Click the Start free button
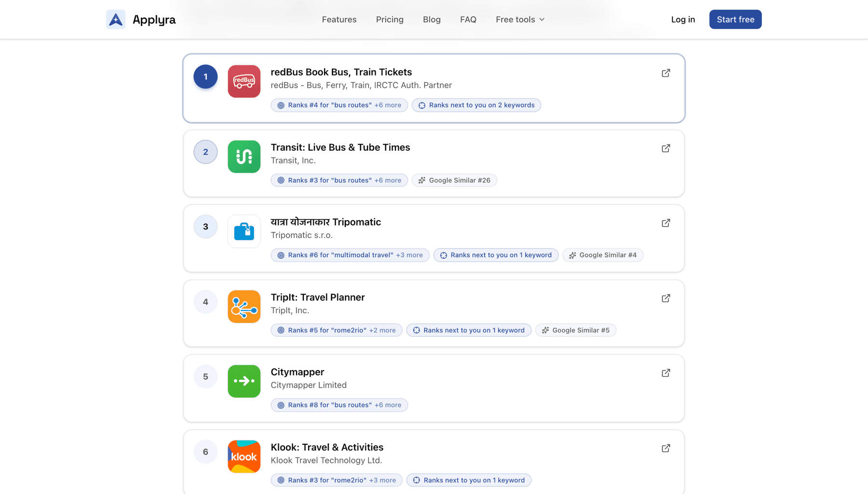The height and width of the screenshot is (494, 868). click(735, 19)
